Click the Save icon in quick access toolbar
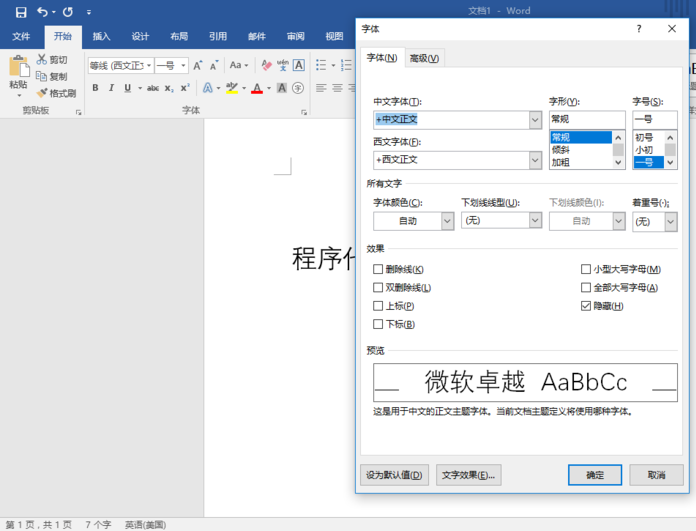This screenshot has width=696, height=531. [21, 12]
